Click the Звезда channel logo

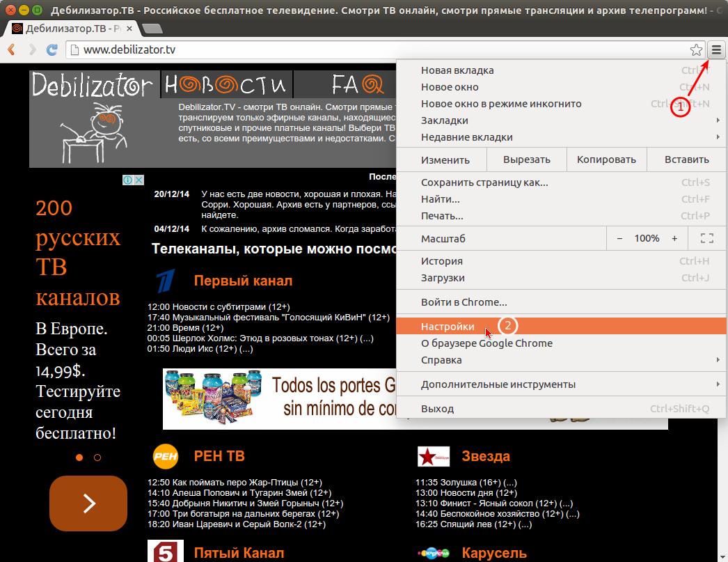click(x=434, y=456)
